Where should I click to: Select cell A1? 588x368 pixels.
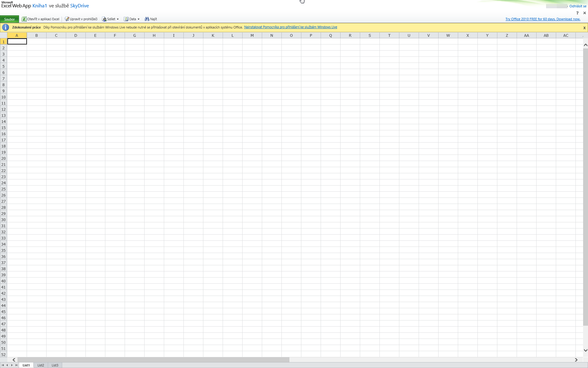click(17, 41)
